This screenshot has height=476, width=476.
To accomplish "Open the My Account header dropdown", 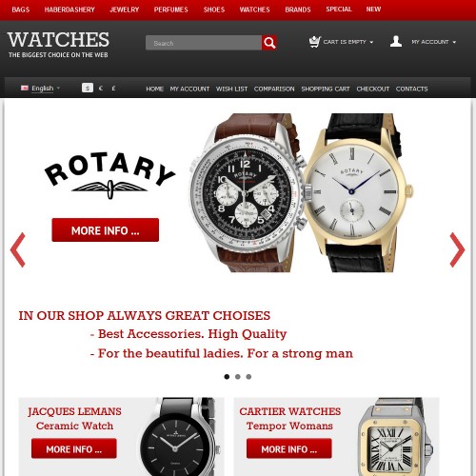I will [x=433, y=42].
